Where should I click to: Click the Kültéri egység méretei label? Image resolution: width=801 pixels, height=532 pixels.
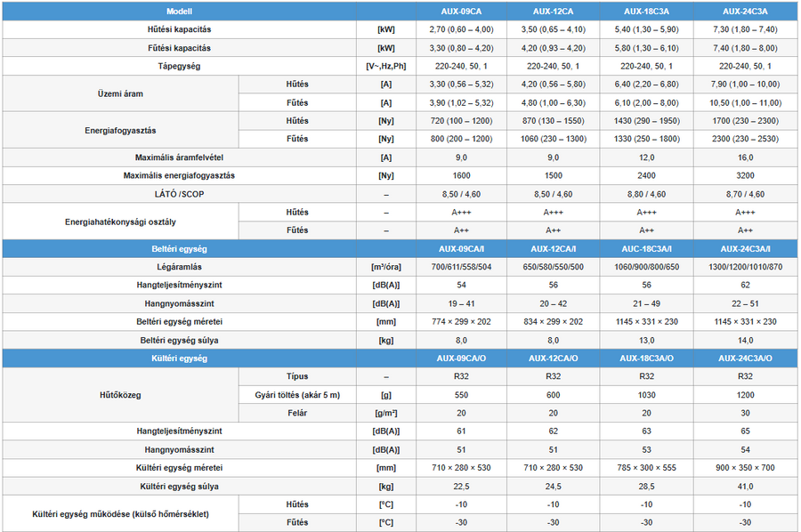[x=179, y=468]
